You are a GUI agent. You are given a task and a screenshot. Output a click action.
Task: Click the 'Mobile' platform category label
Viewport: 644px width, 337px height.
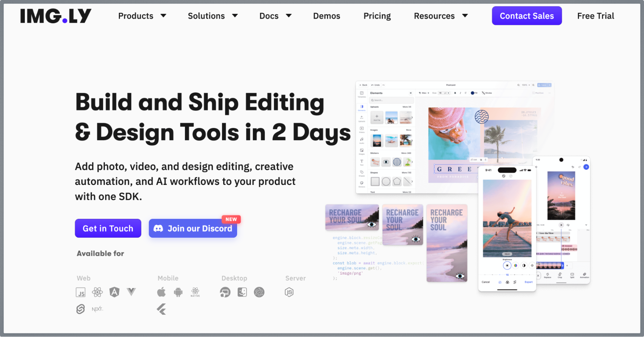[168, 278]
